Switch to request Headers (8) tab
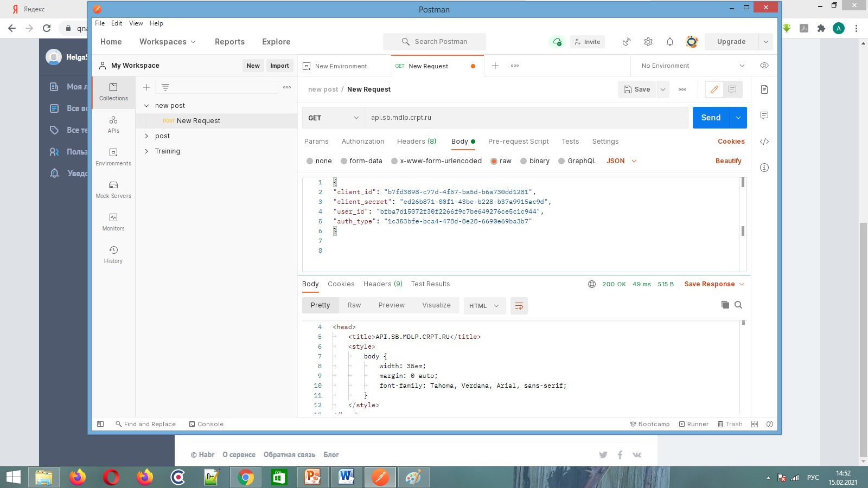This screenshot has height=488, width=868. pyautogui.click(x=417, y=142)
